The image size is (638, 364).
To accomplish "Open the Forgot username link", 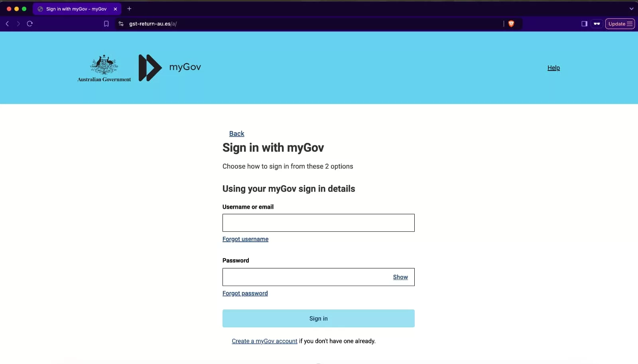I will click(246, 239).
